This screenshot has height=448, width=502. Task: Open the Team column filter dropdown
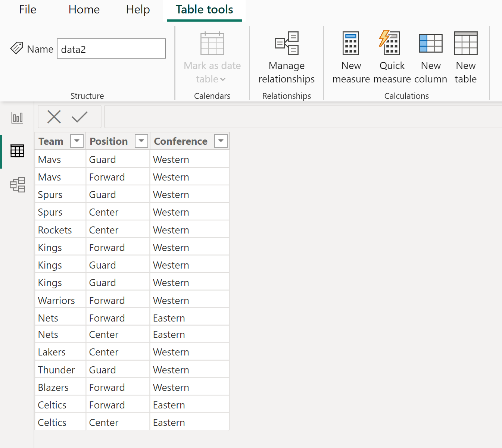click(77, 141)
